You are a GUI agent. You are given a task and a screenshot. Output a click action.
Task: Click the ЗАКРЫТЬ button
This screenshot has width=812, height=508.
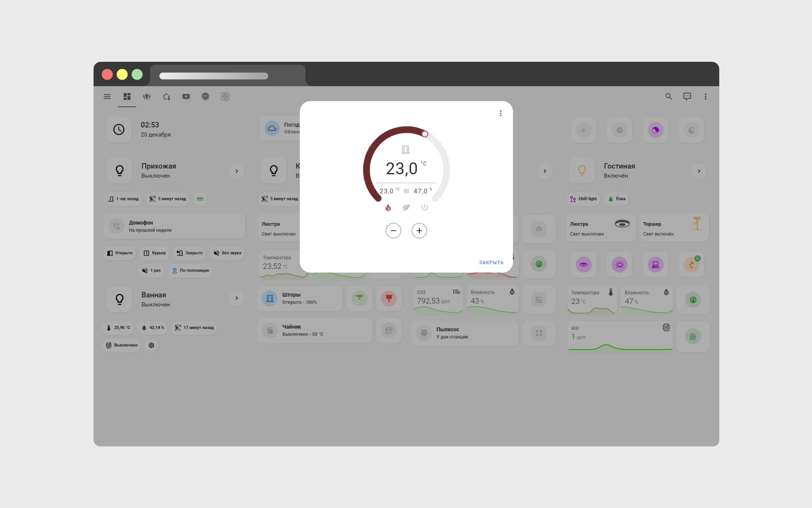point(491,263)
